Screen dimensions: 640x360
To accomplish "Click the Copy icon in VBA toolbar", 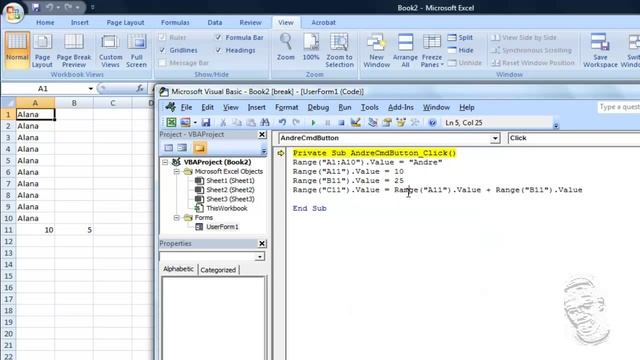I will (237, 122).
